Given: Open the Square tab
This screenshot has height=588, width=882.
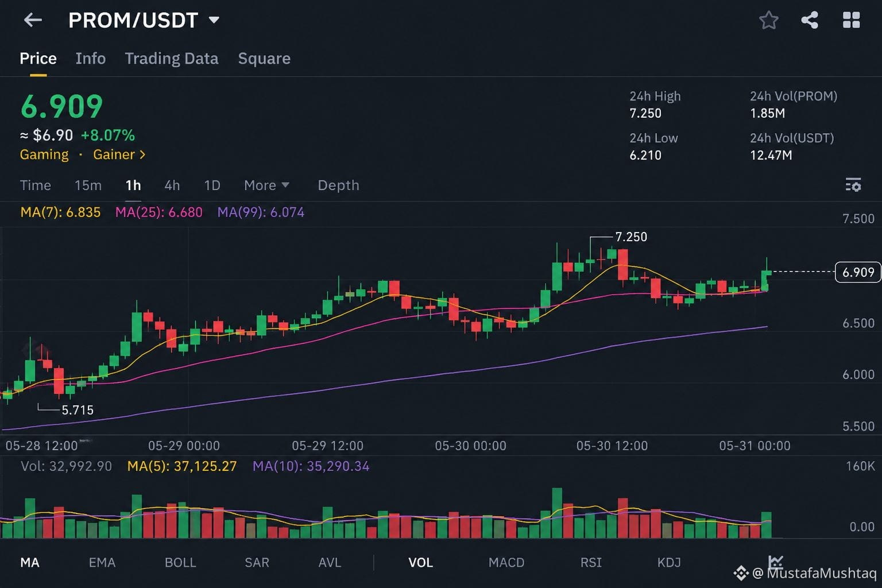Looking at the screenshot, I should [x=264, y=59].
